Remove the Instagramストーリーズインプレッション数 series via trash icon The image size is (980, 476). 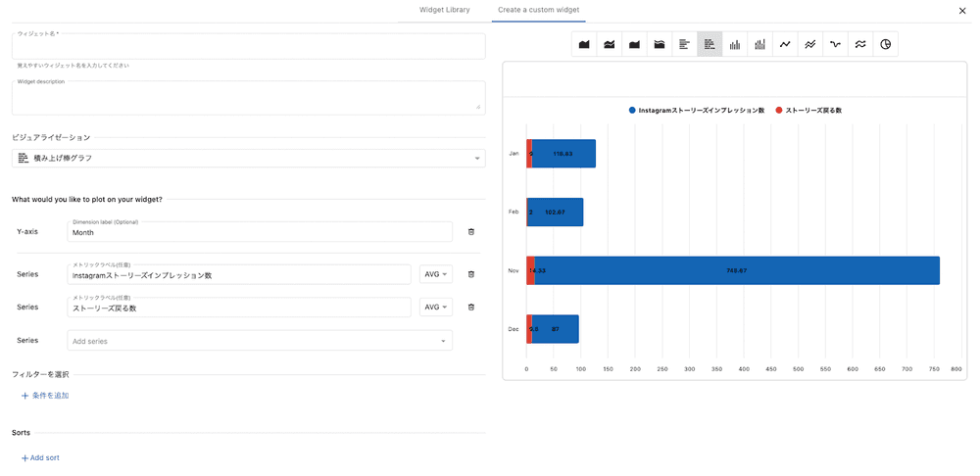(x=471, y=274)
